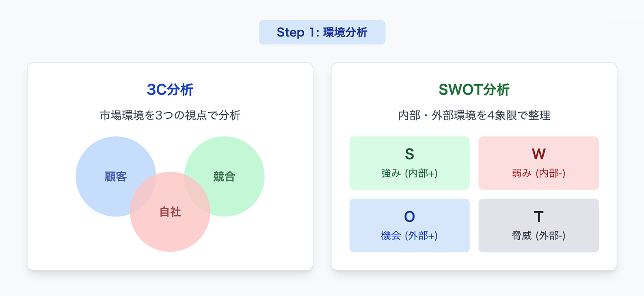
Task: Click the large dark letter T
Action: 538,217
